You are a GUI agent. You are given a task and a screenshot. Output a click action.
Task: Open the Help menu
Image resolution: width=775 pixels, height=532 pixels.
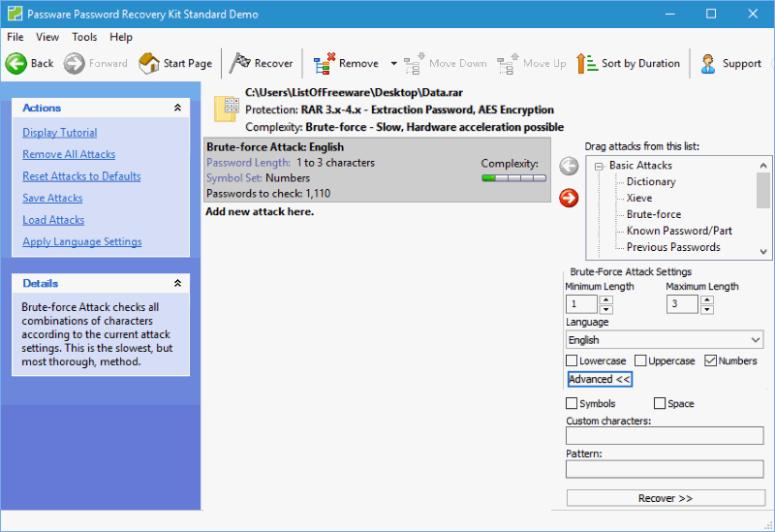[121, 37]
